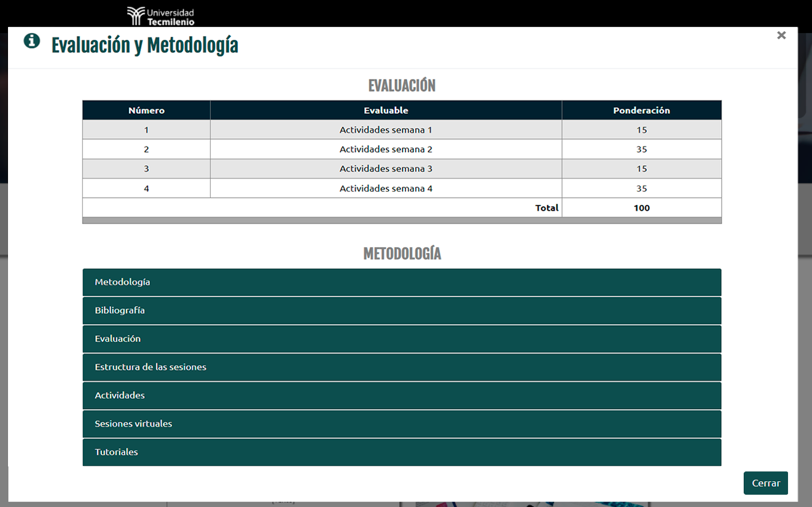This screenshot has width=812, height=507.
Task: Click the EVALUACIÓN section heading
Action: pos(402,86)
